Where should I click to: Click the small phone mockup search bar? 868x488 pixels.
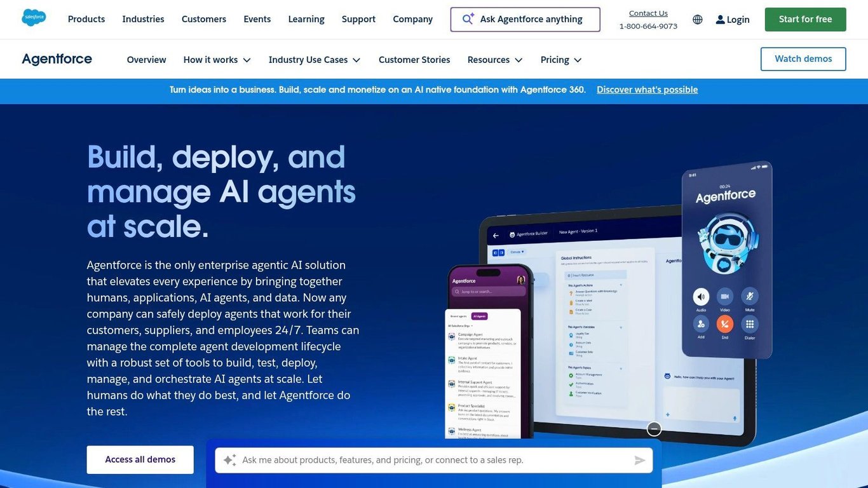pyautogui.click(x=489, y=292)
